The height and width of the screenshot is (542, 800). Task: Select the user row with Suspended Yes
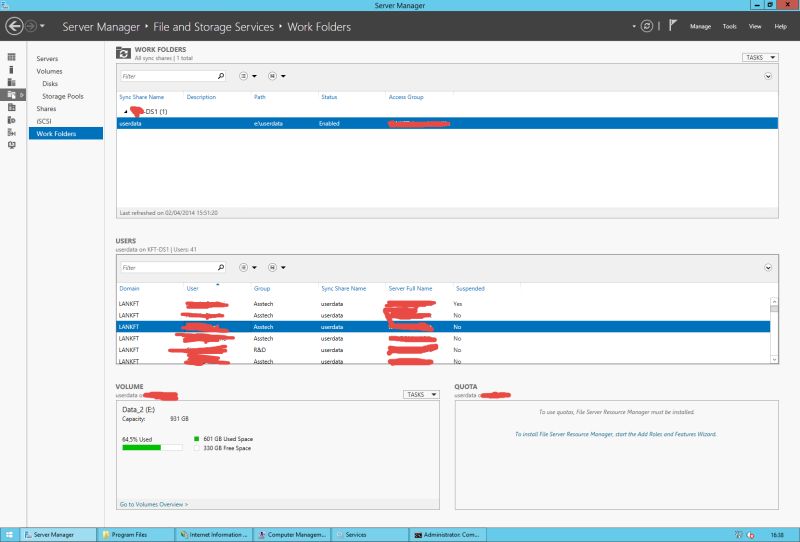(x=443, y=304)
